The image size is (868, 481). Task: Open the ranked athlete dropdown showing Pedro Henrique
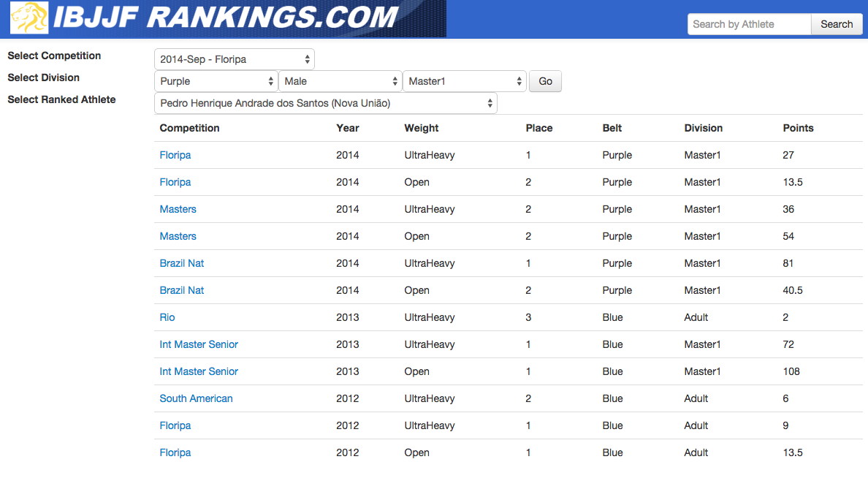pyautogui.click(x=325, y=103)
